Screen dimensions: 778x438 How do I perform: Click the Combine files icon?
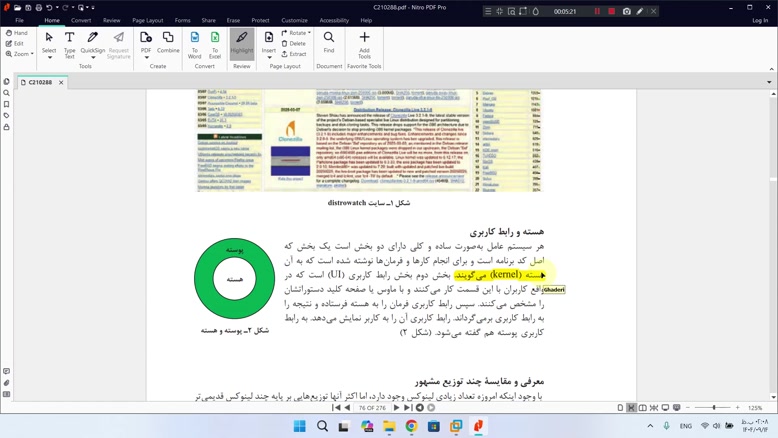click(168, 42)
